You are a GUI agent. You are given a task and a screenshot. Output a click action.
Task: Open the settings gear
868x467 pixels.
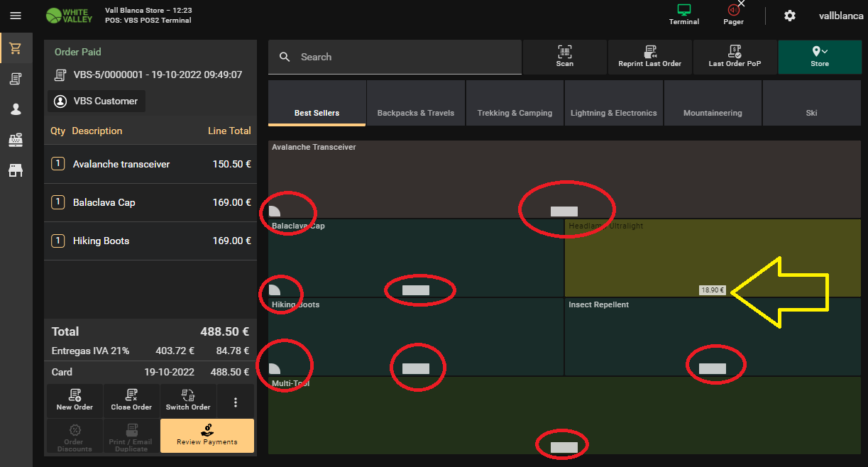pyautogui.click(x=789, y=16)
